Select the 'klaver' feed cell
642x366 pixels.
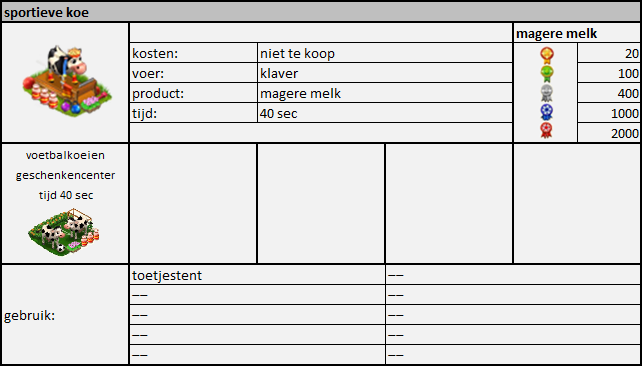(385, 73)
